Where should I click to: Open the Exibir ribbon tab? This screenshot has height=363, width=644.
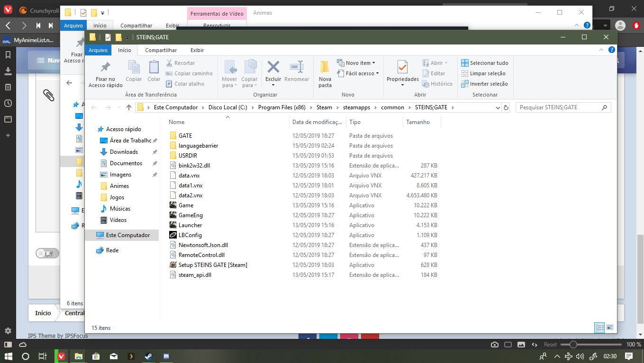(197, 50)
